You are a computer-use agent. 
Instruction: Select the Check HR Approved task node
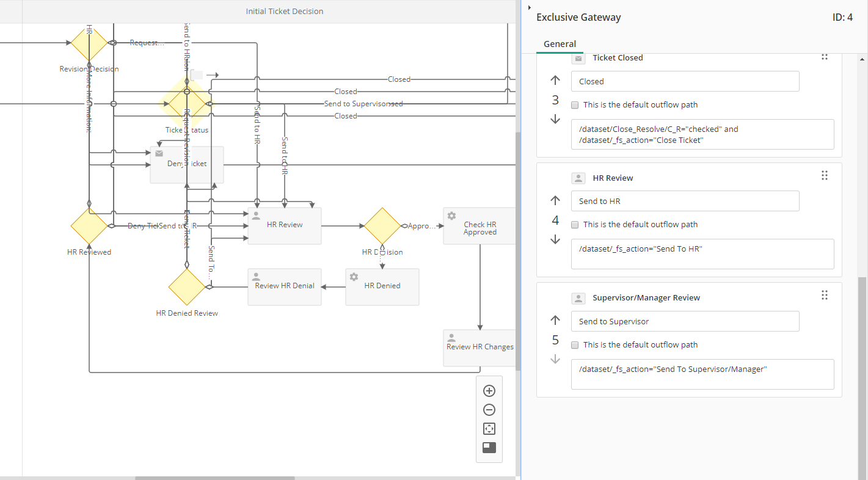click(480, 227)
